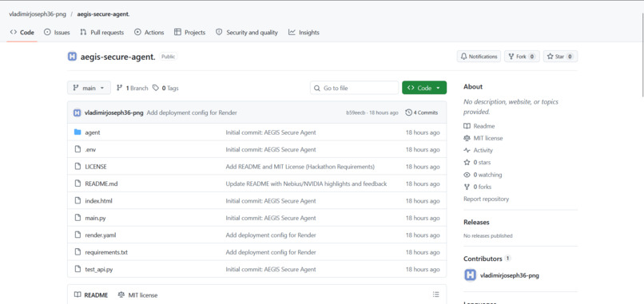Open Activity link in About sidebar

(x=479, y=150)
